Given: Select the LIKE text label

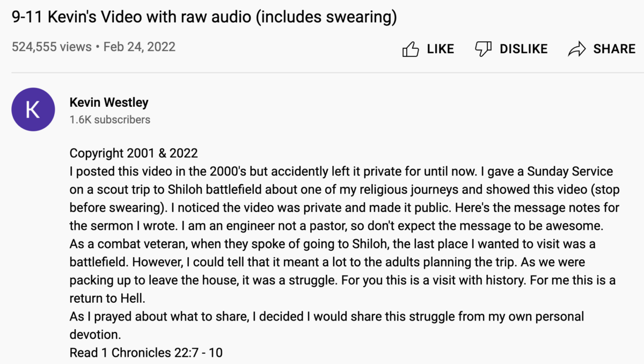Looking at the screenshot, I should click(x=441, y=49).
